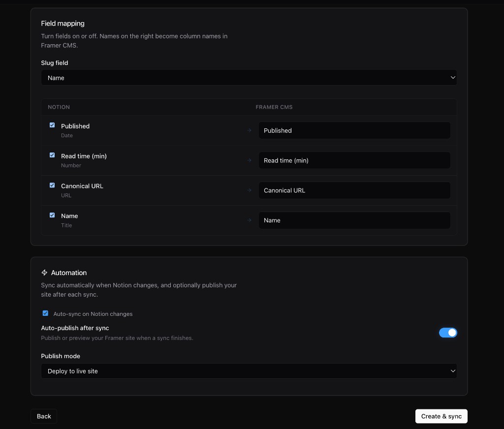Uncheck the Read time (min) field checkbox

(52, 155)
